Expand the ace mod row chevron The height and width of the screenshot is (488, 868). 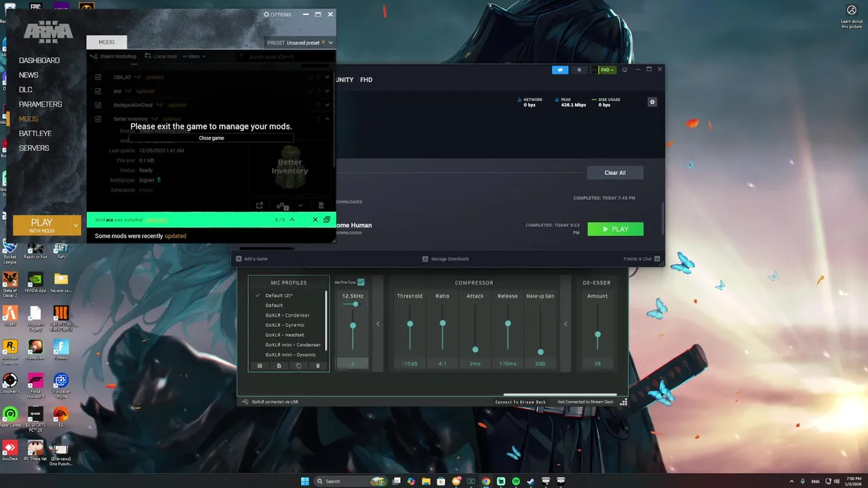(x=328, y=91)
